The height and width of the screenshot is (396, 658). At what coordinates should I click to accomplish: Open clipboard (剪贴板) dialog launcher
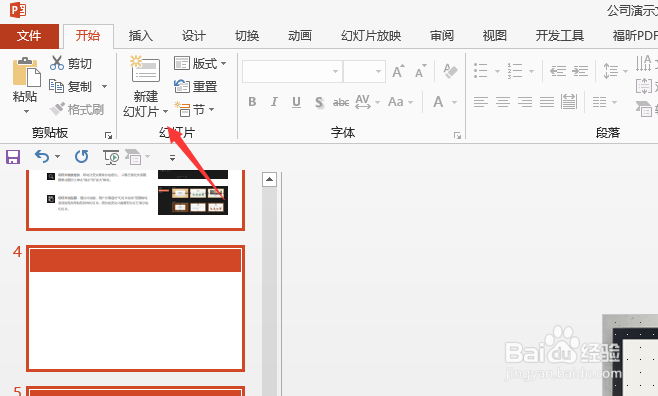pos(108,135)
